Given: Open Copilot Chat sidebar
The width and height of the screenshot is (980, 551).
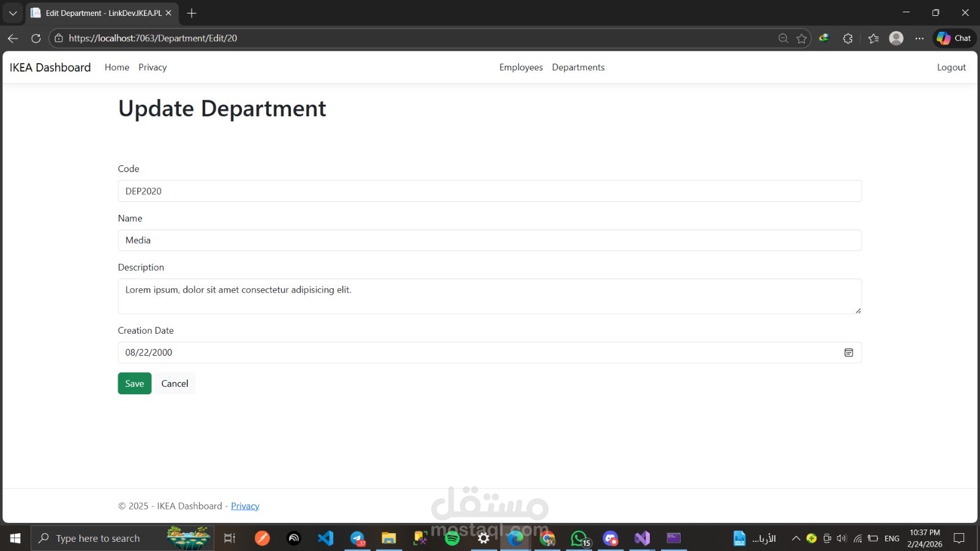Looking at the screenshot, I should (954, 38).
